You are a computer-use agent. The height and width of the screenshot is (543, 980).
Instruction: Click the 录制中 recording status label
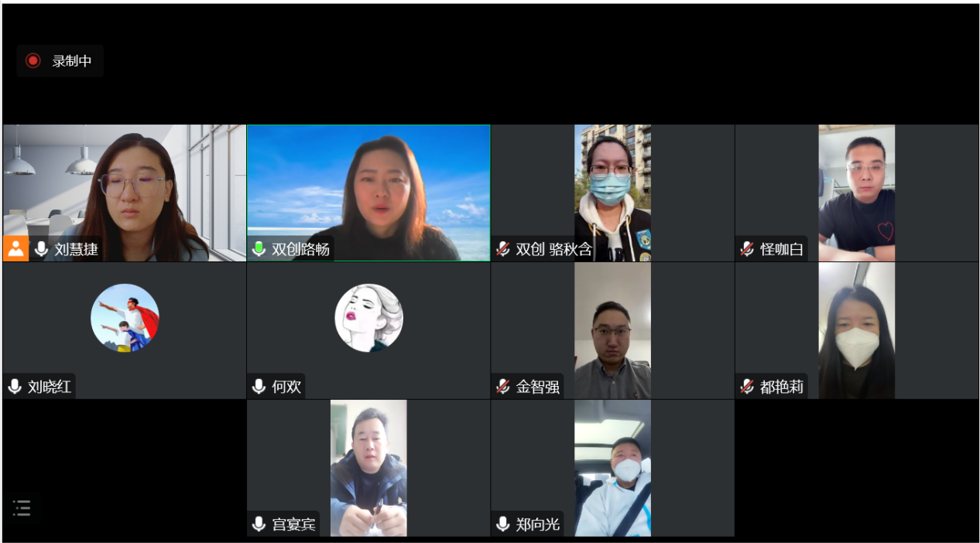point(72,61)
